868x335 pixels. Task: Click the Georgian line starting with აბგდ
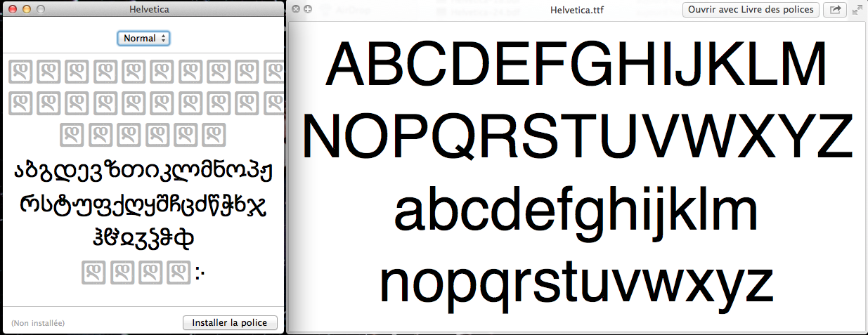pos(144,171)
